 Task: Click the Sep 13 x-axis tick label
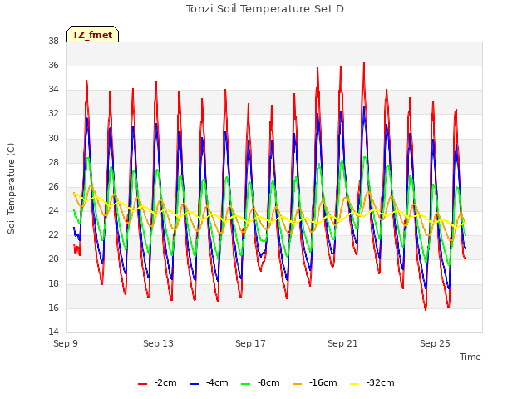(x=158, y=343)
